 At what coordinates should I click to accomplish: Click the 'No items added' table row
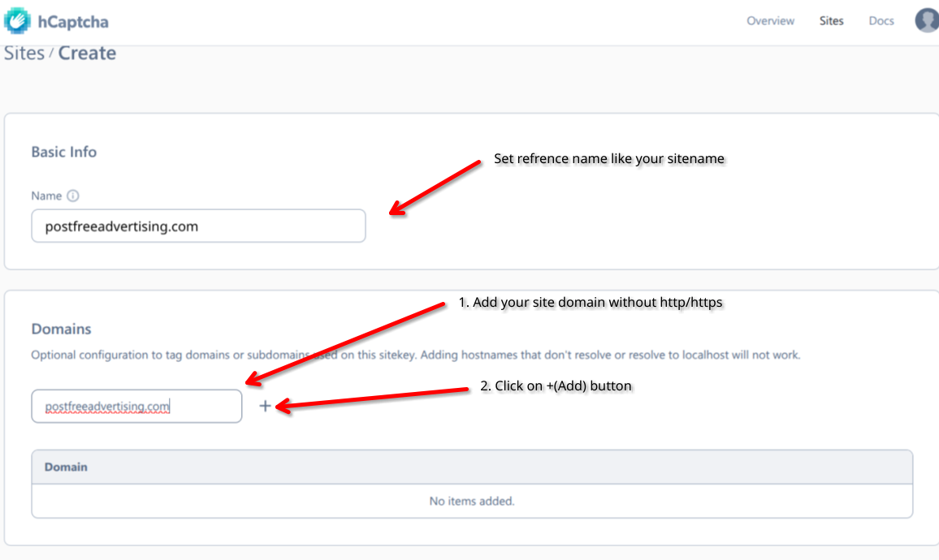471,501
